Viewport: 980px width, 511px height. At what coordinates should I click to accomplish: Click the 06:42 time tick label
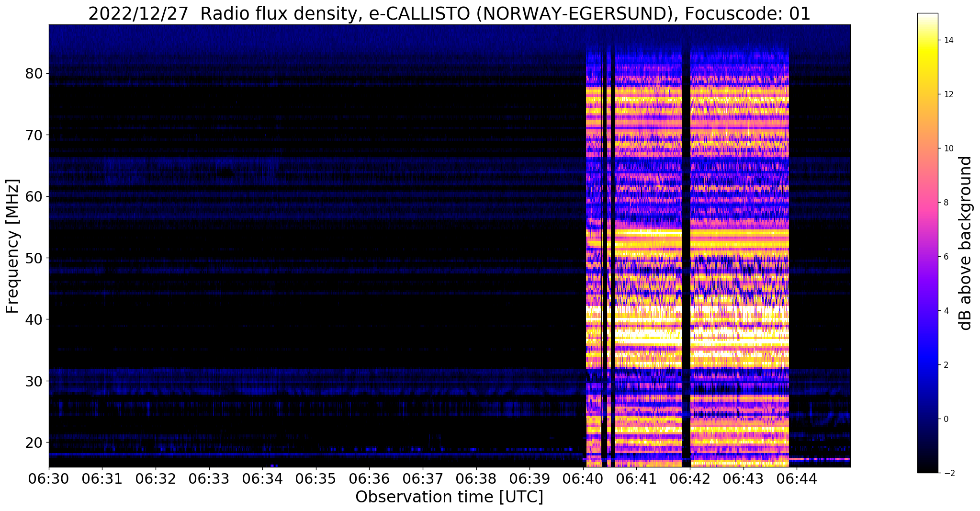pyautogui.click(x=690, y=478)
